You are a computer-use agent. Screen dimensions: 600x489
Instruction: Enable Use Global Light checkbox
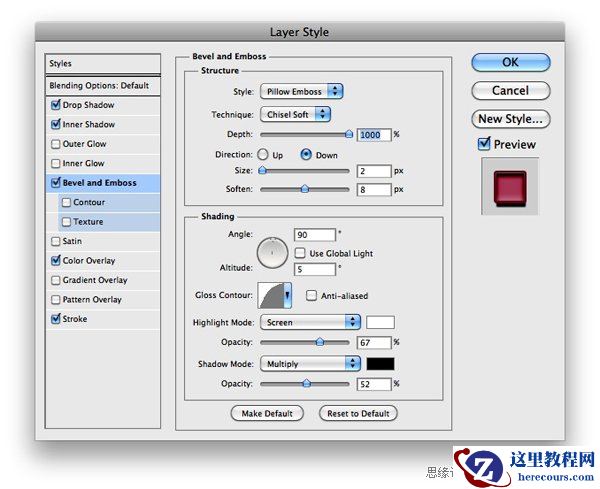coord(300,253)
